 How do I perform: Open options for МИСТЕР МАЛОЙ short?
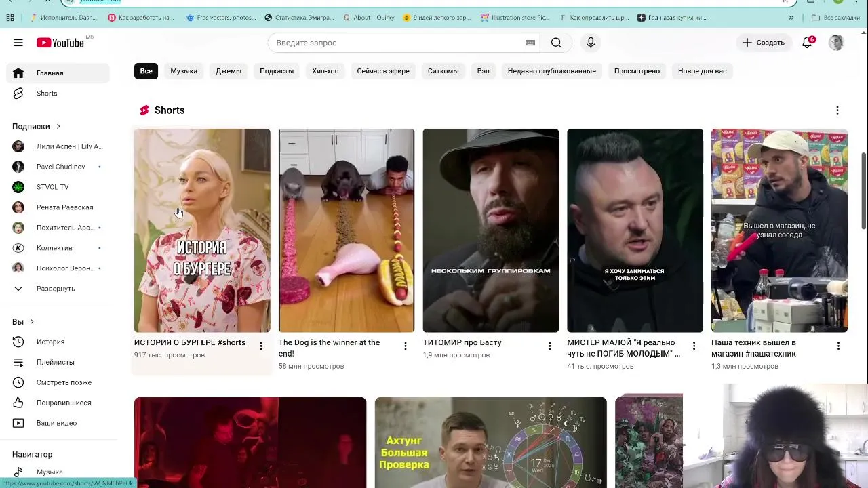click(694, 346)
